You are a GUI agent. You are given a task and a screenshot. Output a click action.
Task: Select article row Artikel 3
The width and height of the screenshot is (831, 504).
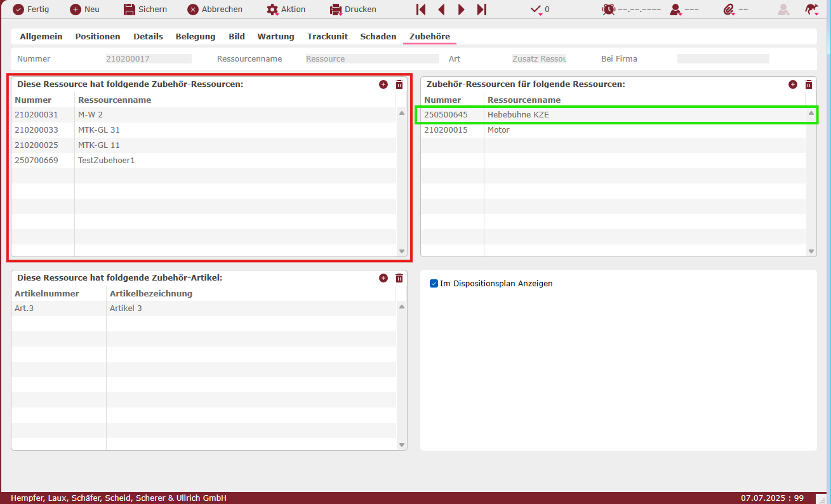pos(204,308)
